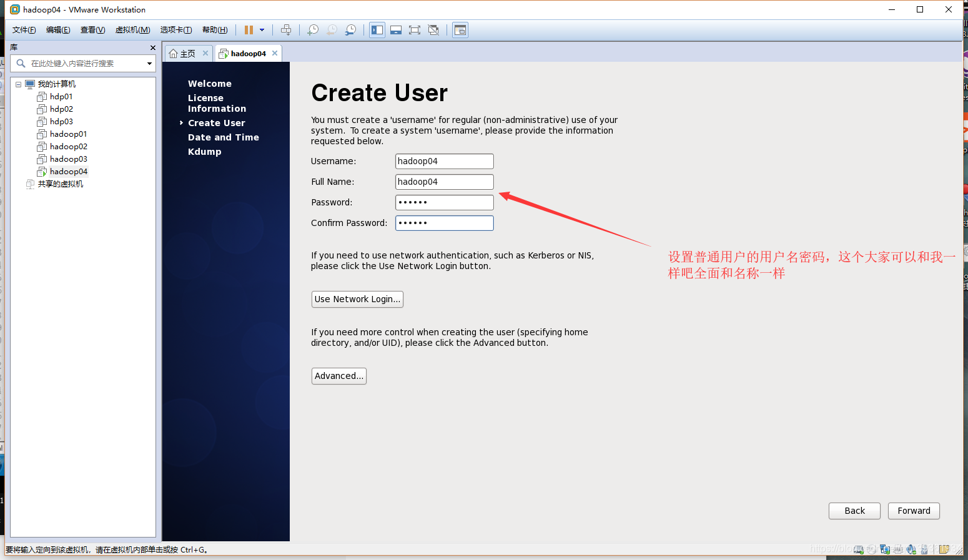Screen dimensions: 968x560
Task: Open the library search dropdown arrow
Action: pos(149,63)
